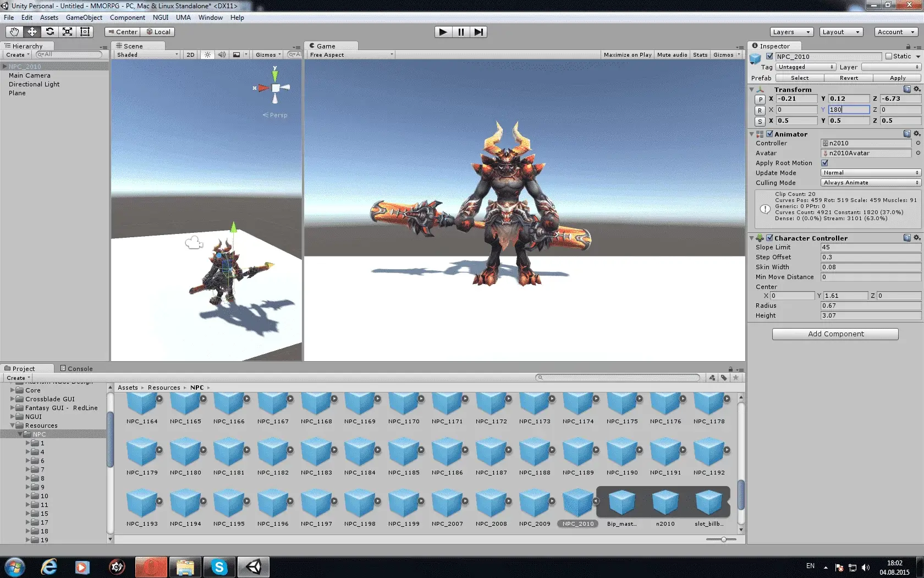Toggle scene audio speaker icon
Viewport: 924px width, 578px height.
click(x=222, y=55)
